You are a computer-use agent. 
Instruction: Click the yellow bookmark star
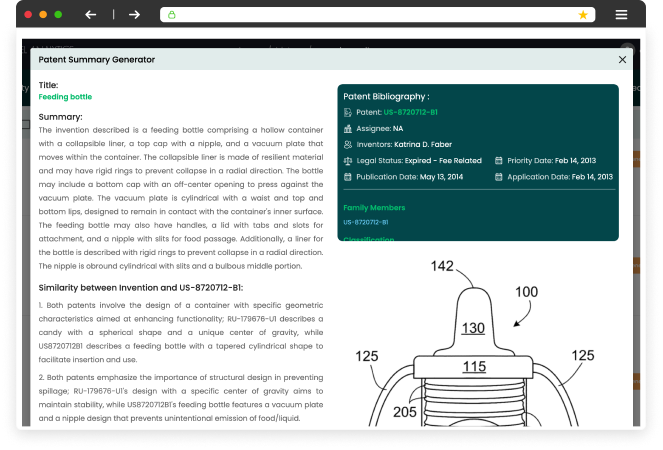click(x=583, y=15)
